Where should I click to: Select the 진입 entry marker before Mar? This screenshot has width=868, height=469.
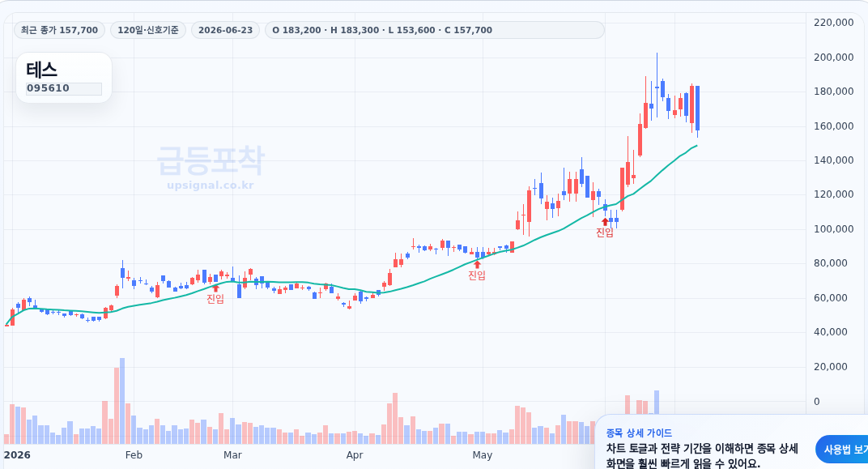pyautogui.click(x=215, y=299)
